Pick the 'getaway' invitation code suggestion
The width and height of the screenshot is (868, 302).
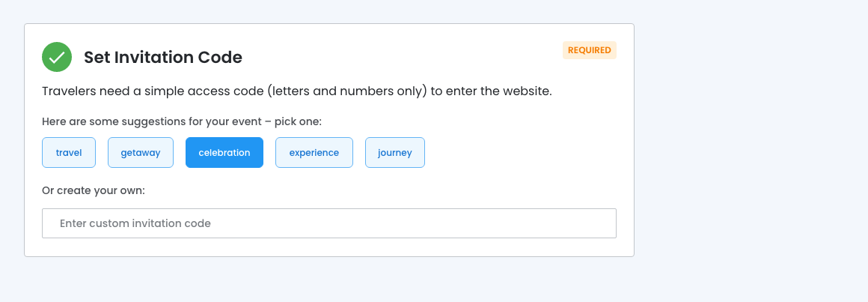pos(141,152)
